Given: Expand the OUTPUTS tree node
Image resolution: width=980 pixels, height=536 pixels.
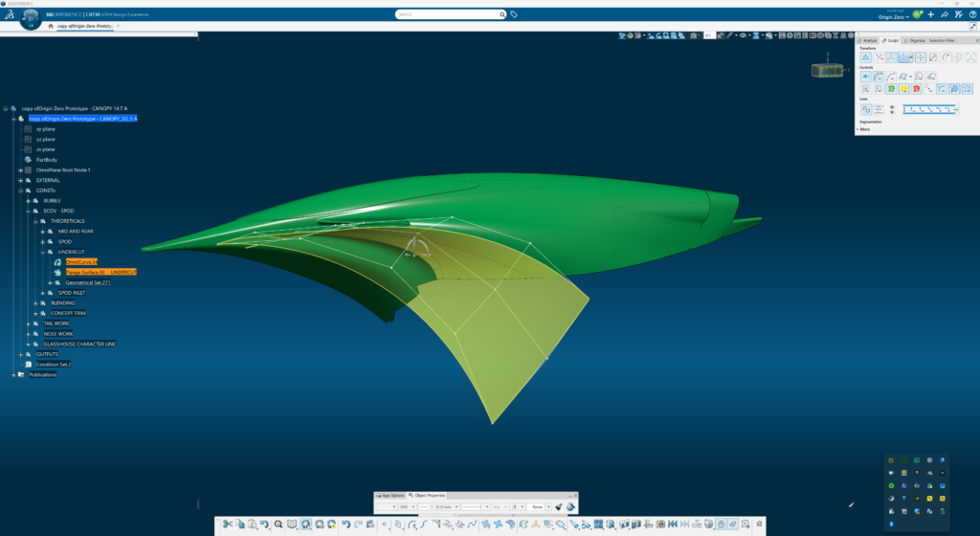Looking at the screenshot, I should pyautogui.click(x=21, y=354).
